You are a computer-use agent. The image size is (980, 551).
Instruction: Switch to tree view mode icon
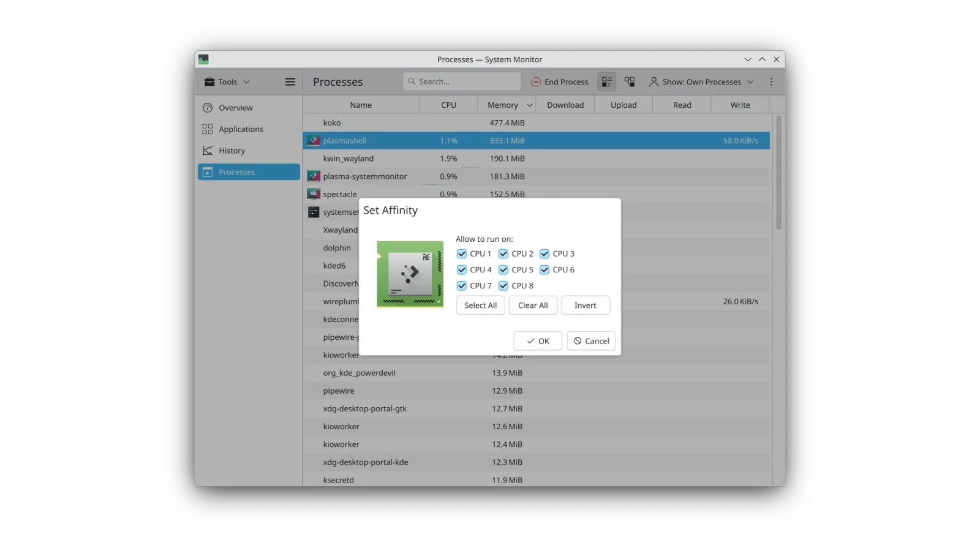tap(629, 81)
